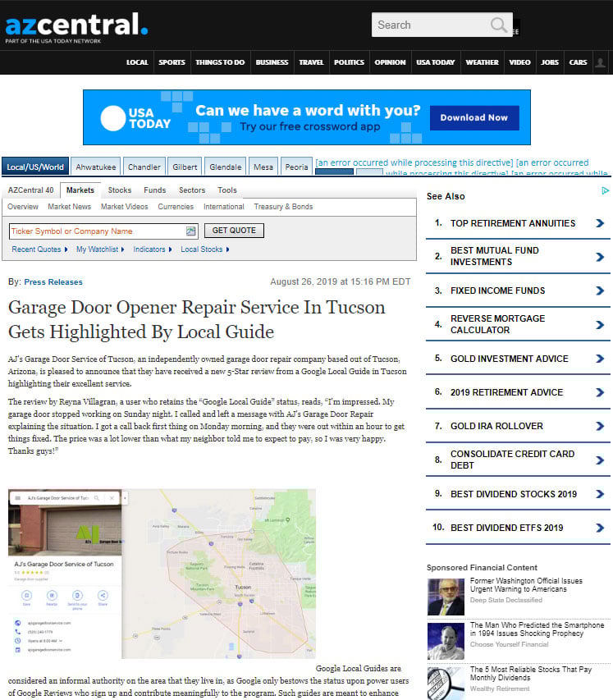Click arrow next to Consolidate Credit Card Debt
Image resolution: width=613 pixels, height=700 pixels.
600,460
